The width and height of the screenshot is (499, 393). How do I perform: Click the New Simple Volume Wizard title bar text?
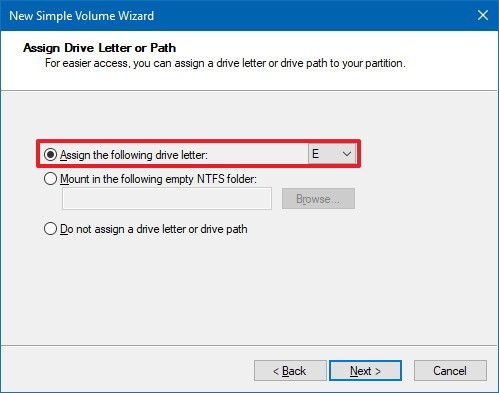click(x=82, y=16)
